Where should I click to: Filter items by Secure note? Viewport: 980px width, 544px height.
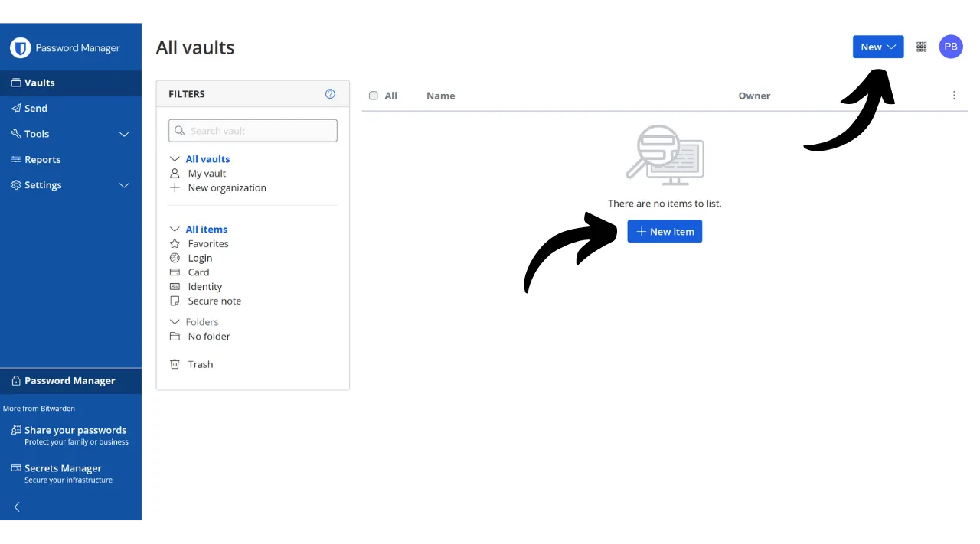click(214, 301)
